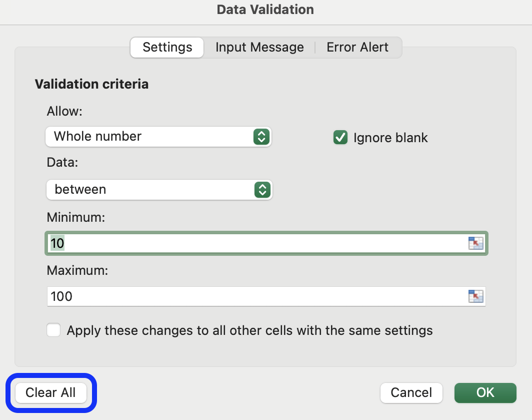Click the range selector icon in Minimum field
This screenshot has width=532, height=420.
(x=475, y=243)
